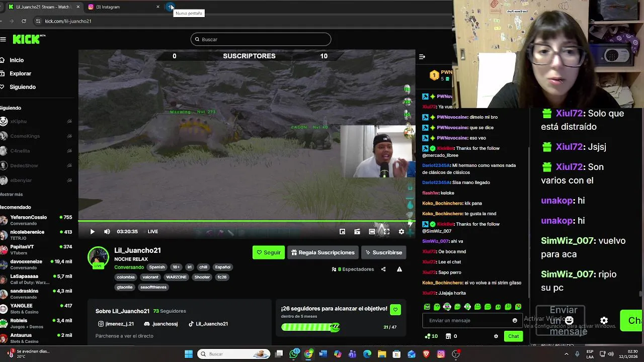The height and width of the screenshot is (362, 644).
Task: Select the Lil_Juancho21 Stream browser tab
Action: 43,7
